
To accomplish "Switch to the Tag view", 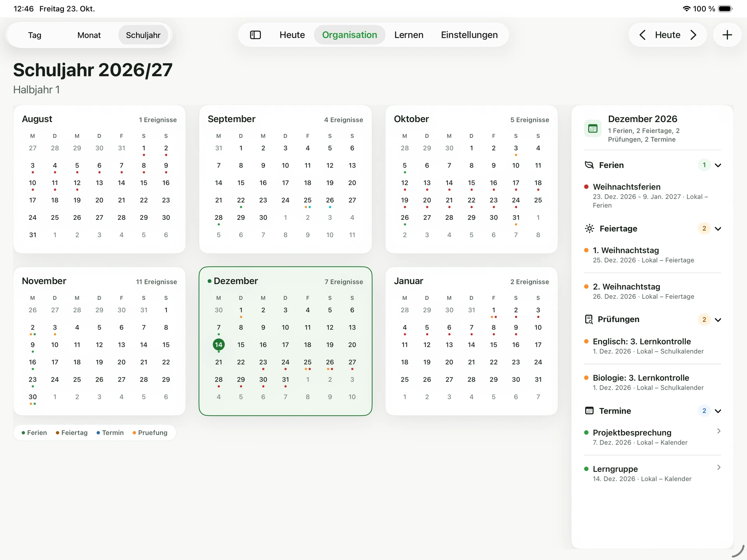I will click(35, 35).
